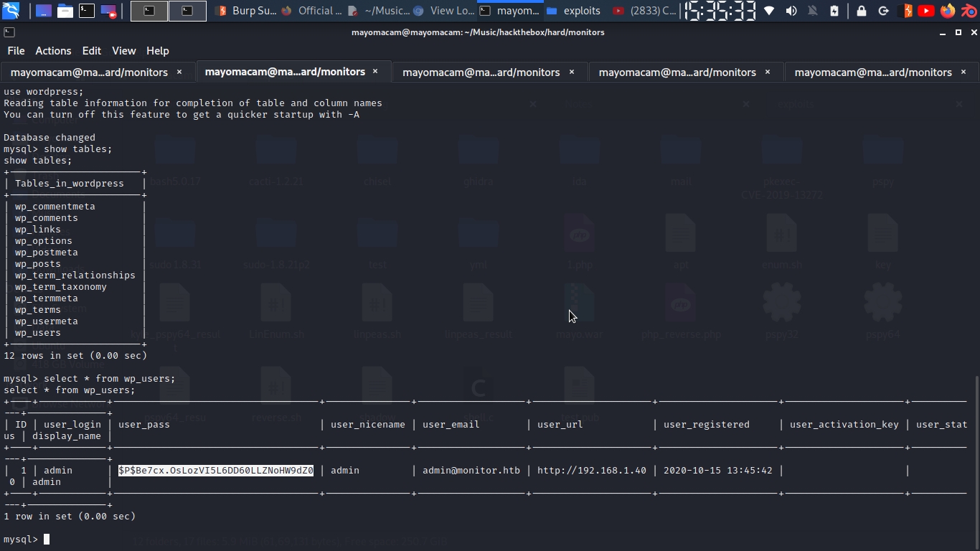Close the third terminal tab
This screenshot has height=551, width=980.
(572, 72)
